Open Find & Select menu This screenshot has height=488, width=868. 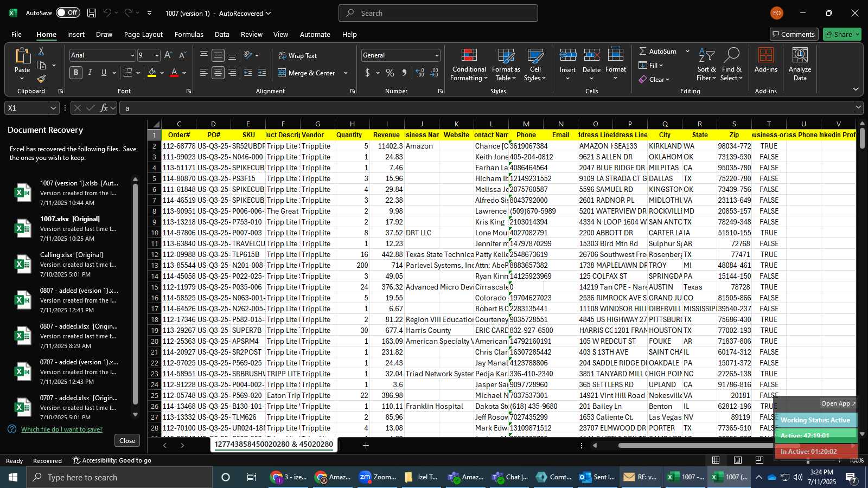tap(731, 65)
